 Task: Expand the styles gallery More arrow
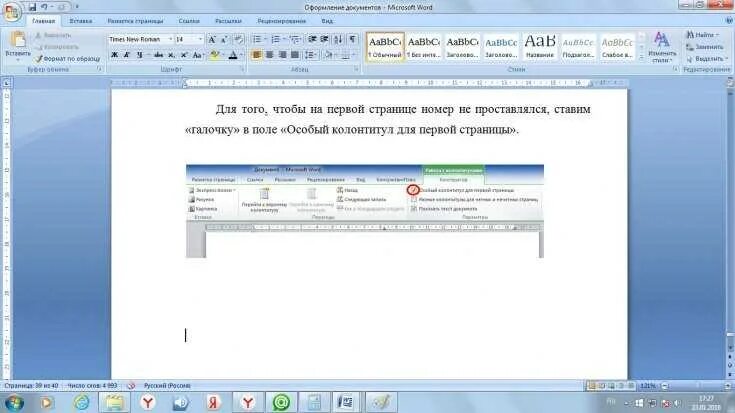[x=642, y=57]
